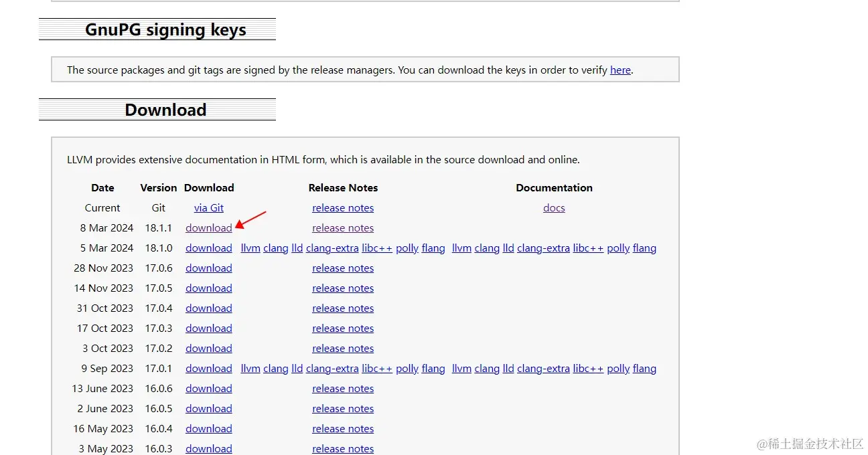Select the '13 June 2023' date cell
Image resolution: width=868 pixels, height=455 pixels.
(102, 389)
